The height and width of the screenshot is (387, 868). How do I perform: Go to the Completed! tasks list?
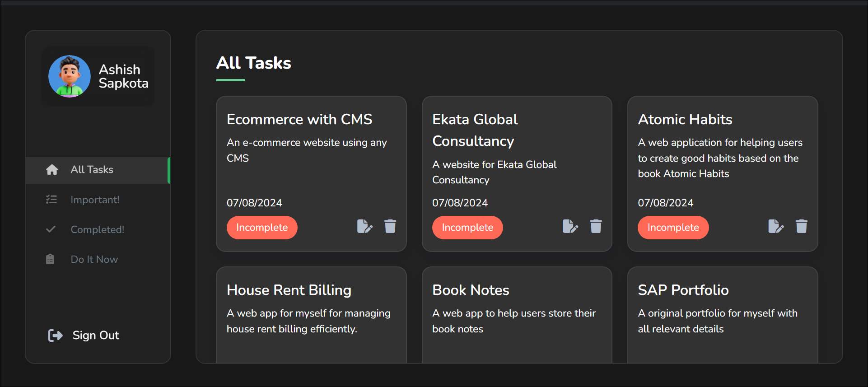(x=97, y=229)
